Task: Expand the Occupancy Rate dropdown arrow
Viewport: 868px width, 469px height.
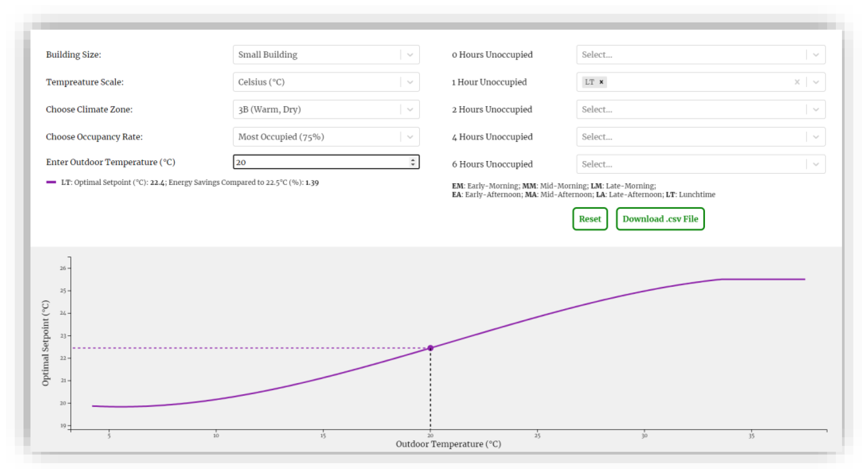Action: [x=410, y=137]
